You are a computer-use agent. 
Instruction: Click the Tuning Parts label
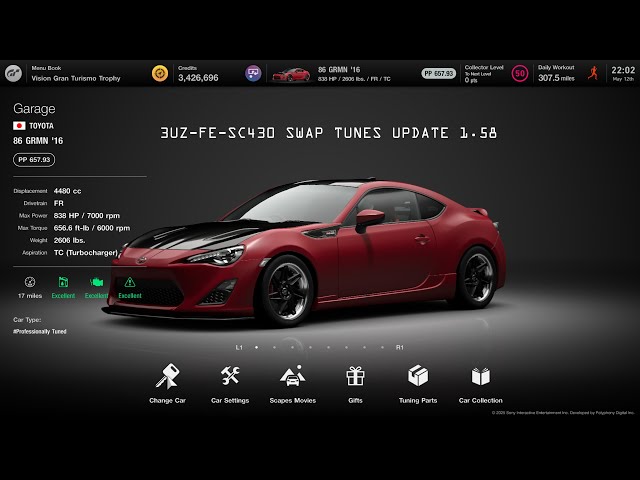(418, 400)
